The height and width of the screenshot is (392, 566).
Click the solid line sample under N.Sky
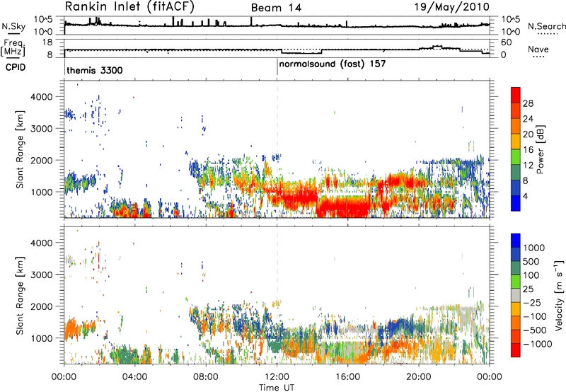pyautogui.click(x=13, y=33)
